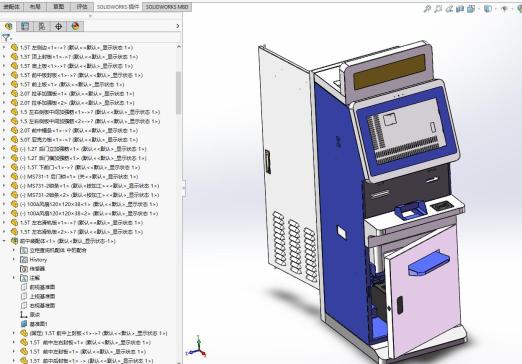Click View Orientation cube icon
522x364 pixels.
pyautogui.click(x=471, y=9)
